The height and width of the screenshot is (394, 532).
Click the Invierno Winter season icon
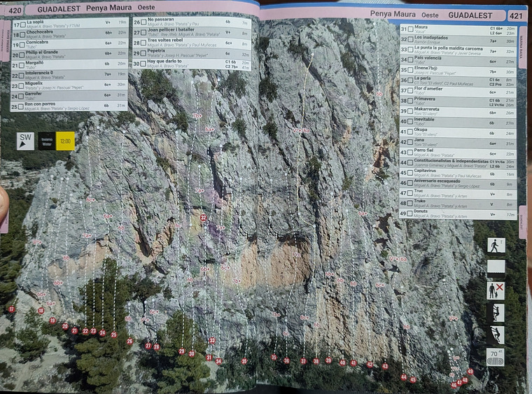click(x=47, y=141)
